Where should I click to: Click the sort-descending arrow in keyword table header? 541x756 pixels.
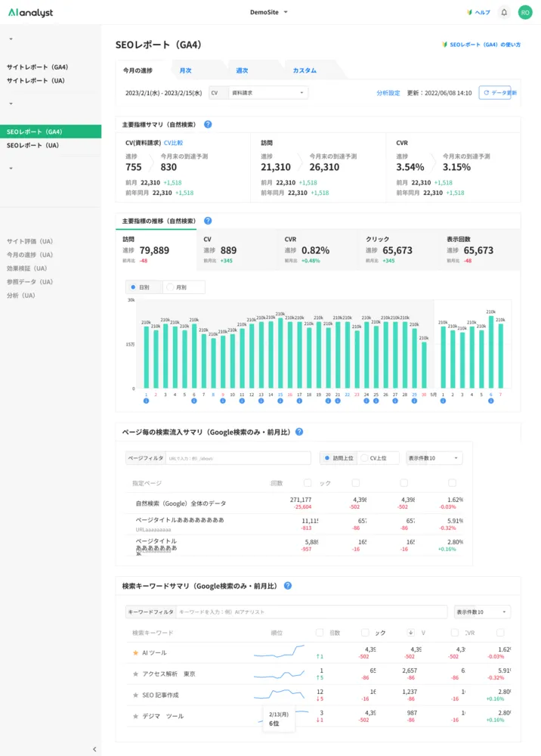[410, 633]
